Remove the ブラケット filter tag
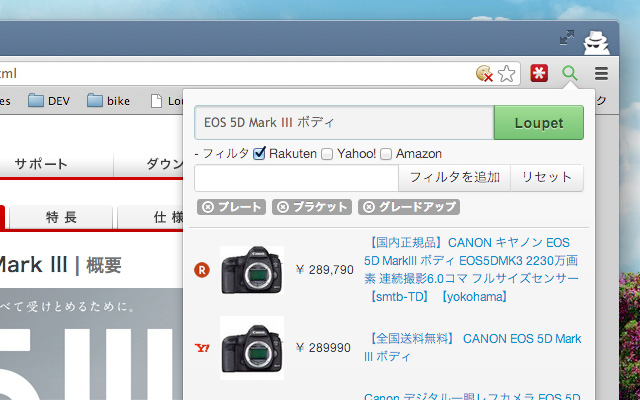The image size is (640, 400). click(283, 207)
